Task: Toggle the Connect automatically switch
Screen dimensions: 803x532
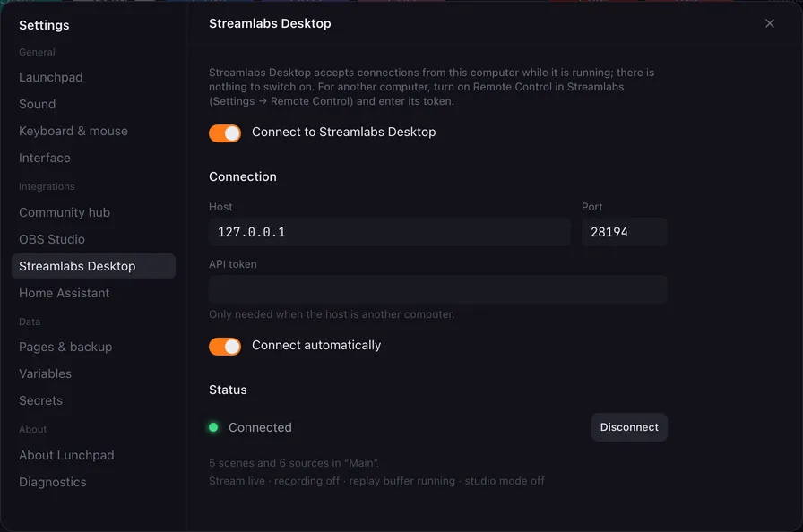Action: click(x=225, y=347)
